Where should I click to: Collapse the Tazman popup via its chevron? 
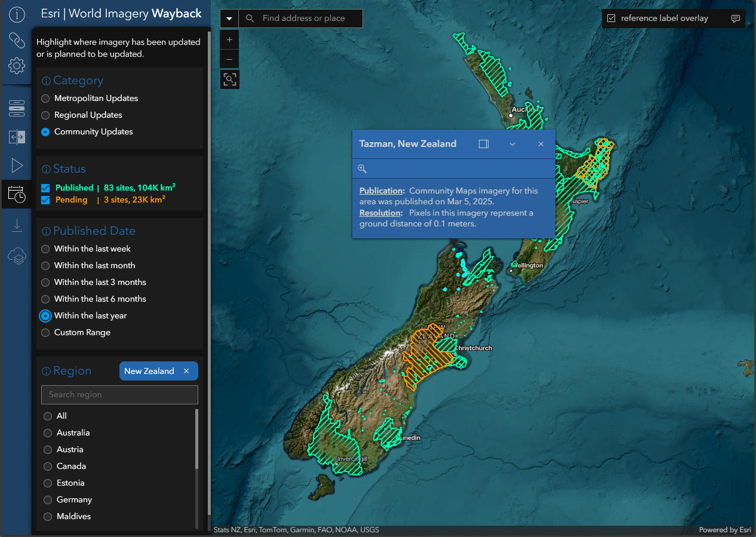[x=512, y=144]
